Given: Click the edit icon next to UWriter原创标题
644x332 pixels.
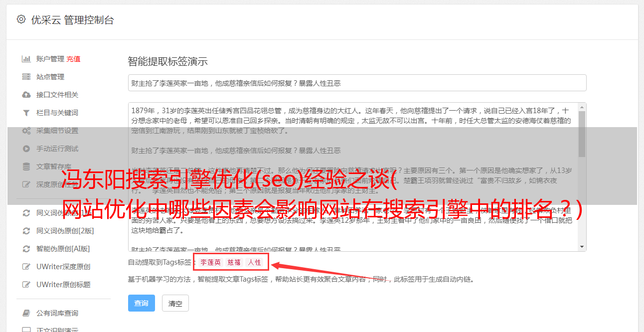Looking at the screenshot, I should (x=26, y=285).
